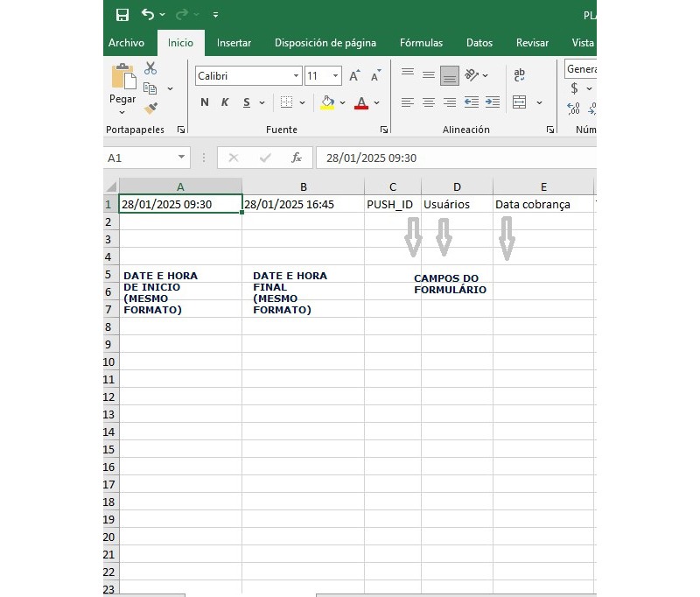
Task: Open the Fuente dialog launcher
Action: pos(383,130)
